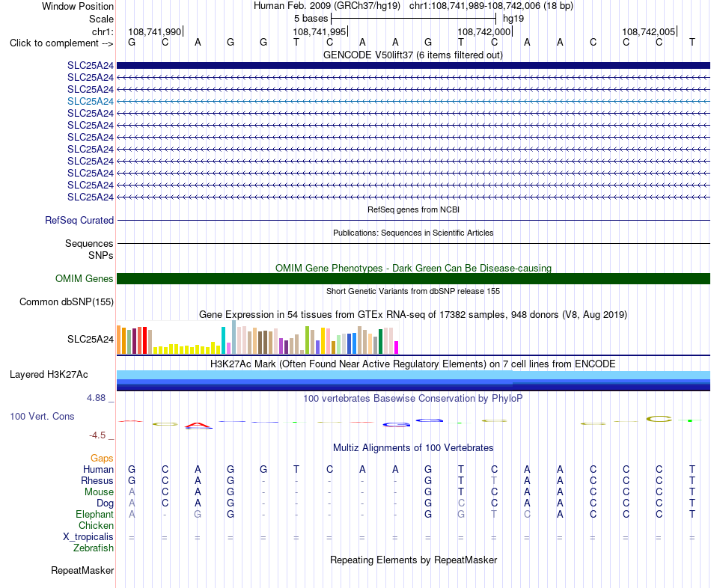The image size is (711, 588).
Task: Click the chr1:108,741,989-108,742,006 (18 bp) position text
Action: (x=491, y=6)
